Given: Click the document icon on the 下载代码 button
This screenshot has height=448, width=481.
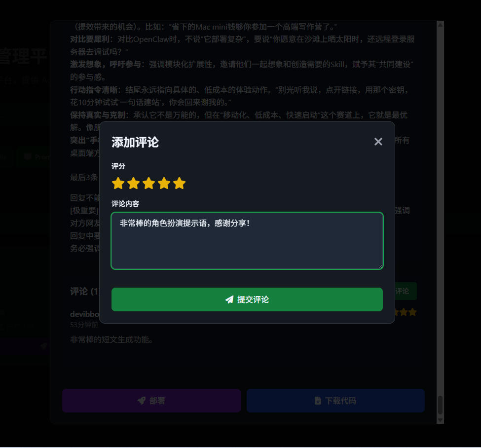Looking at the screenshot, I should pyautogui.click(x=317, y=400).
